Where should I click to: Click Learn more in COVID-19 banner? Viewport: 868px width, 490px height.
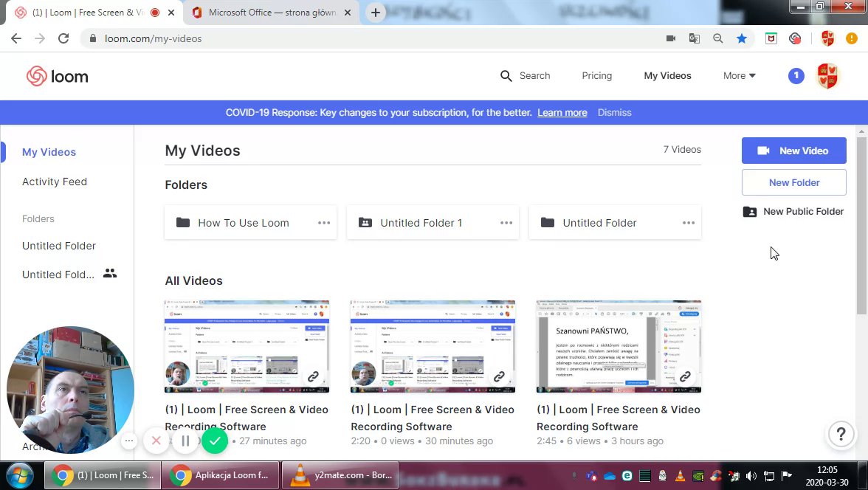pos(562,112)
